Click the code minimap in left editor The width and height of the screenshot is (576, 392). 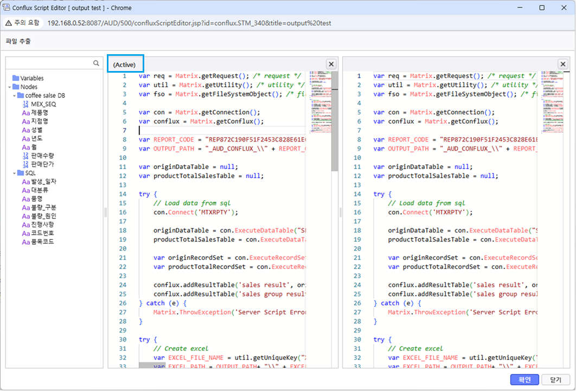320,103
